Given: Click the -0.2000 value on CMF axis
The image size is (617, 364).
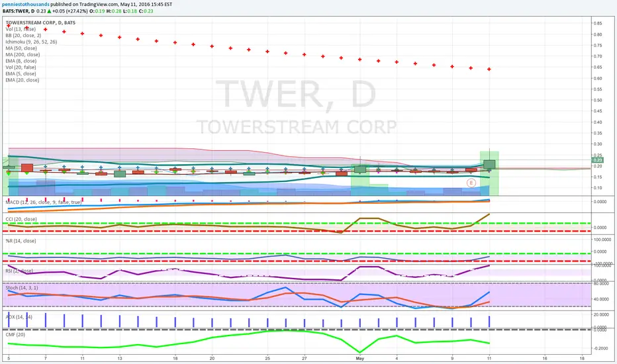Looking at the screenshot, I should pyautogui.click(x=600, y=348).
